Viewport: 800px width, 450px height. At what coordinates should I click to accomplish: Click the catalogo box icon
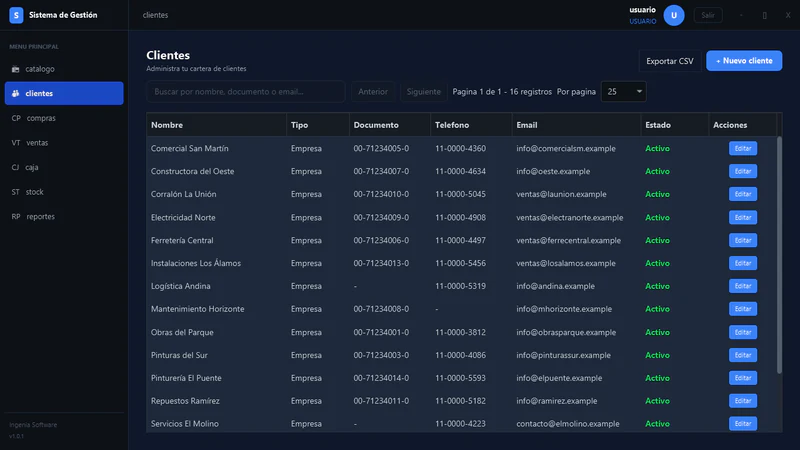point(15,69)
